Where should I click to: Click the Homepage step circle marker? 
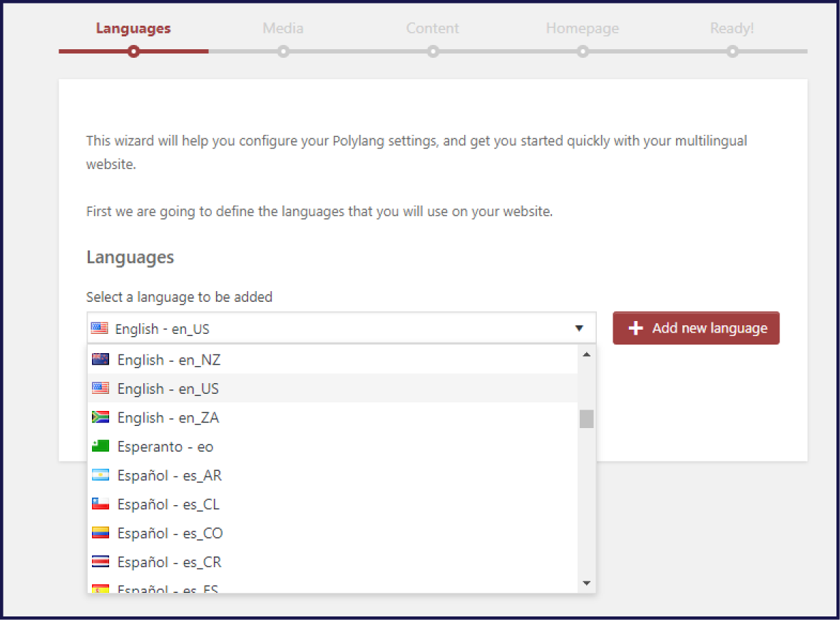[583, 51]
